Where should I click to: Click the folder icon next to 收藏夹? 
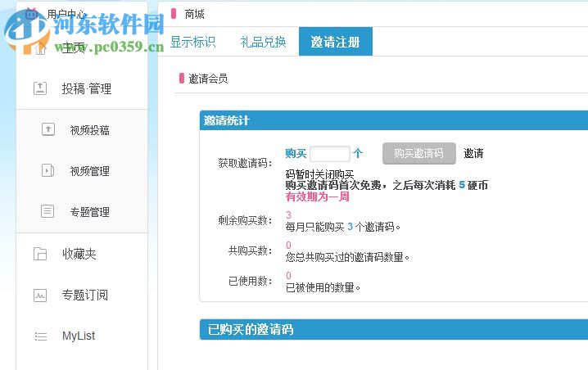tap(40, 254)
